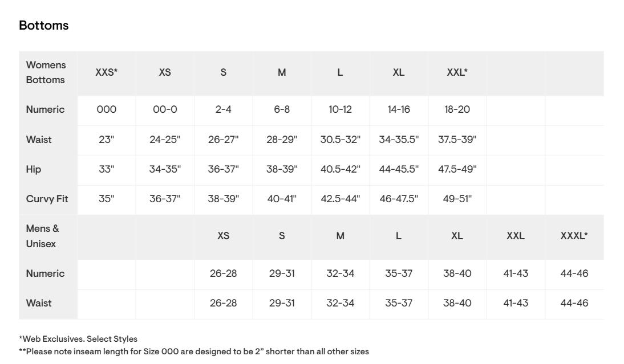Click the XXS* size column header
This screenshot has height=364, width=624.
pos(107,73)
